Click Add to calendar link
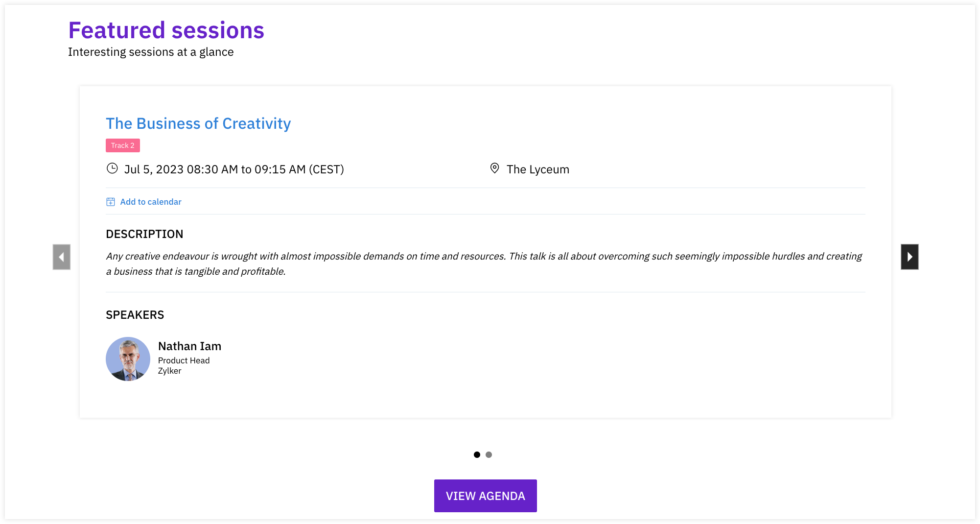Screen dimensions: 980x524 point(151,202)
